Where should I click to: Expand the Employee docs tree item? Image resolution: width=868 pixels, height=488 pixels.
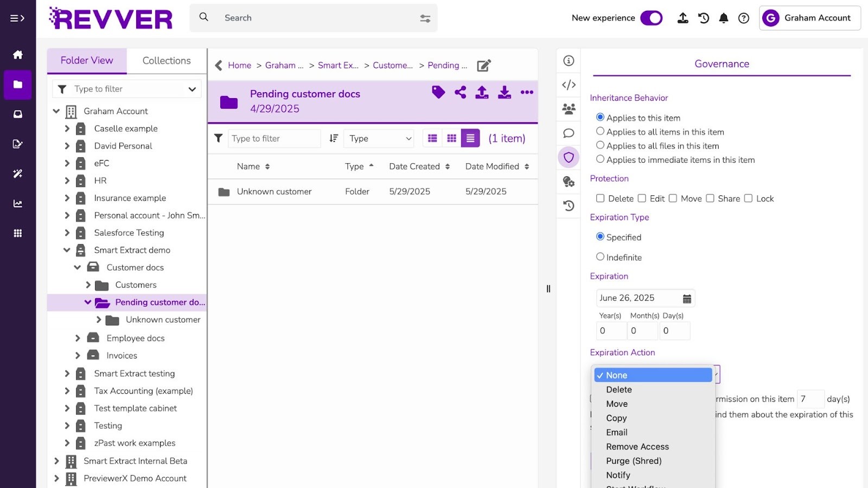point(78,338)
